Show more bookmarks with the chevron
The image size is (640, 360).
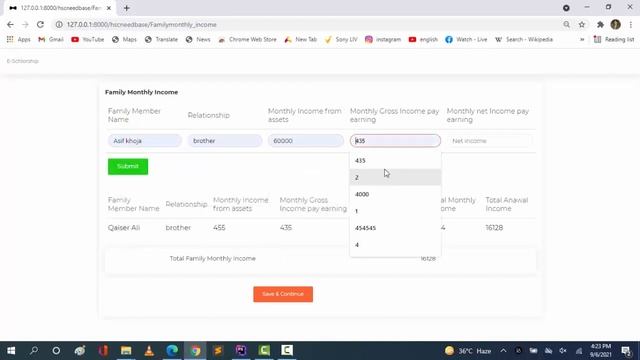coord(582,40)
